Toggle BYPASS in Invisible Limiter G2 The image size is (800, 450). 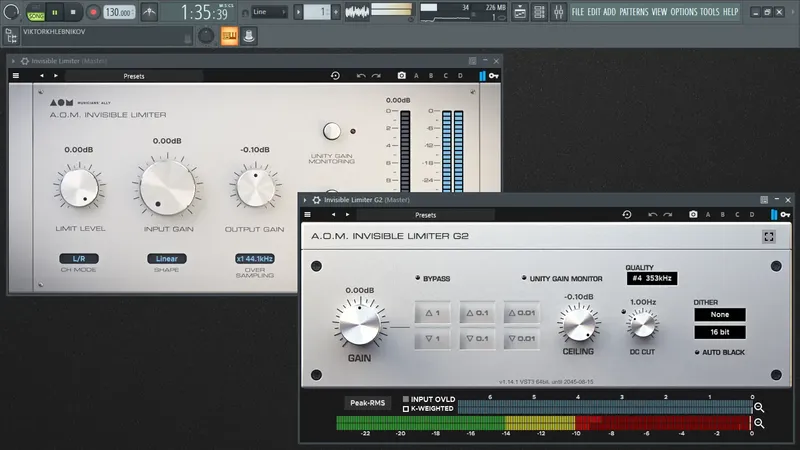(x=433, y=279)
